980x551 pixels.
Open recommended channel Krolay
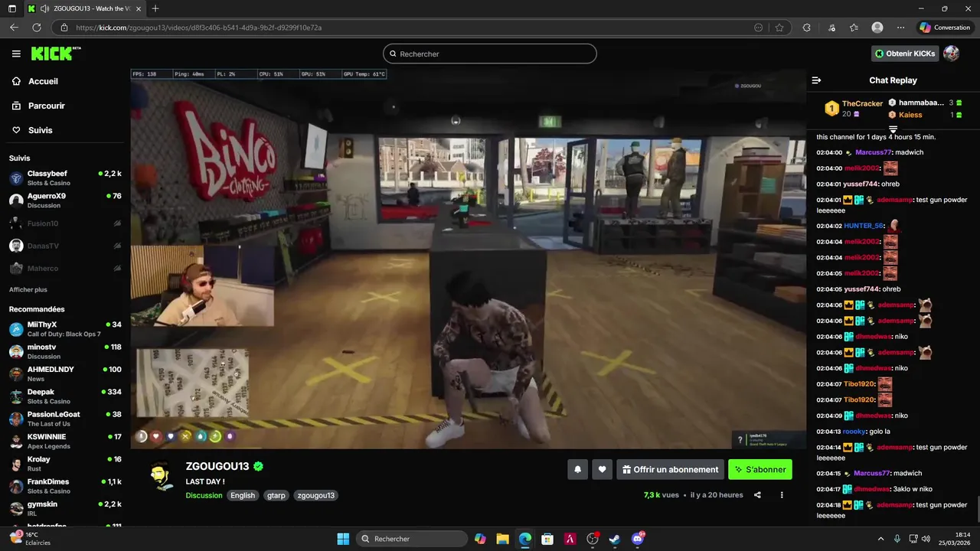pyautogui.click(x=65, y=464)
